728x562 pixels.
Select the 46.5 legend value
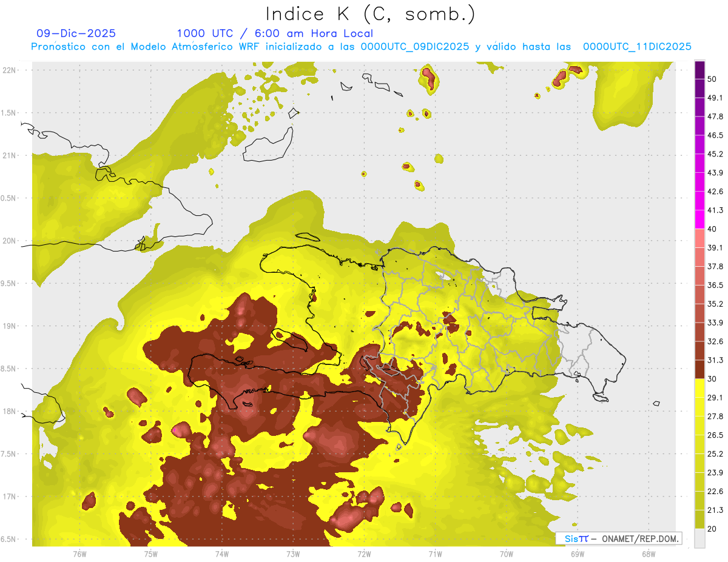(715, 135)
